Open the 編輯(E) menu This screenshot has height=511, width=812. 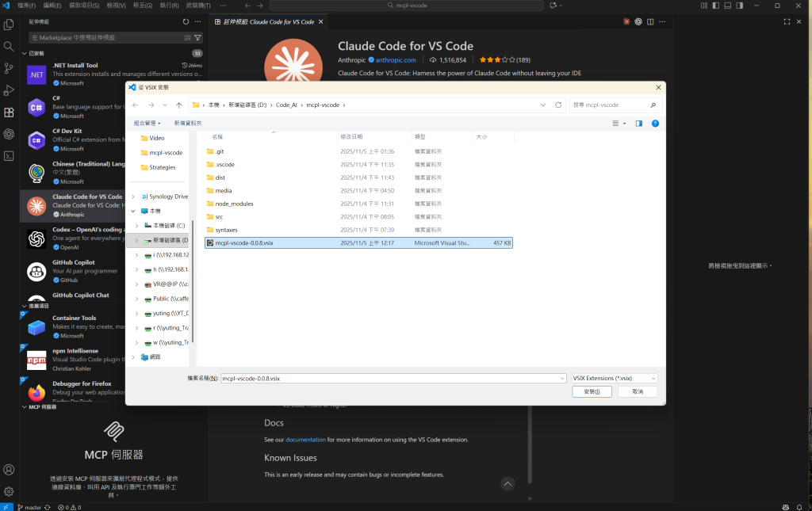click(x=52, y=6)
